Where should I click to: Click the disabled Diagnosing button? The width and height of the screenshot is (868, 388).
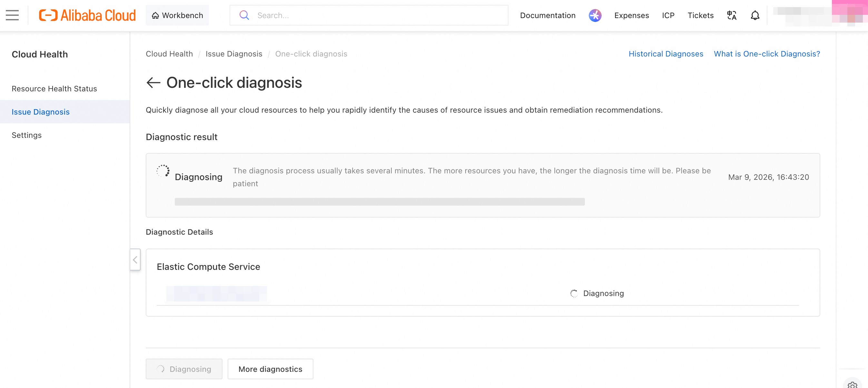point(184,369)
